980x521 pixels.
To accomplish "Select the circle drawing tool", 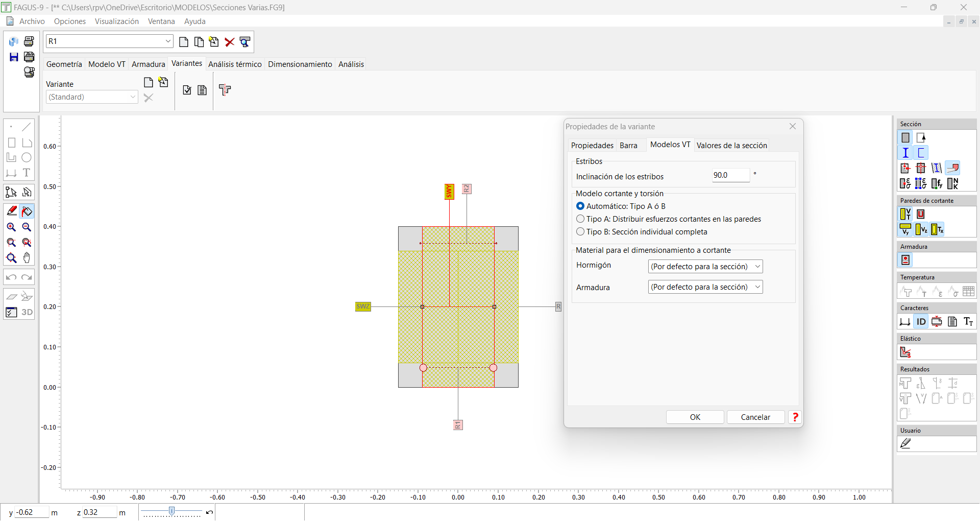I will tap(27, 157).
